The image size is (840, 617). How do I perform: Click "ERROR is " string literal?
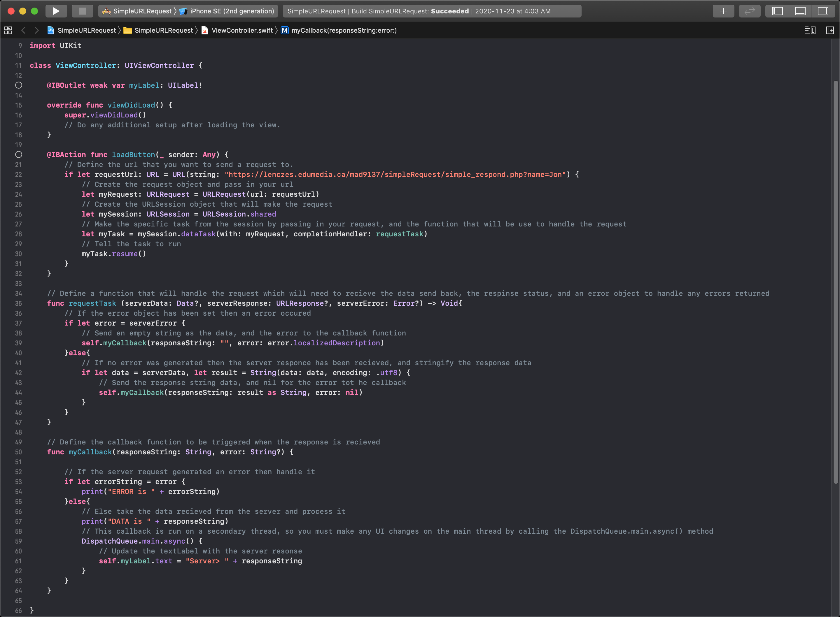coord(131,491)
